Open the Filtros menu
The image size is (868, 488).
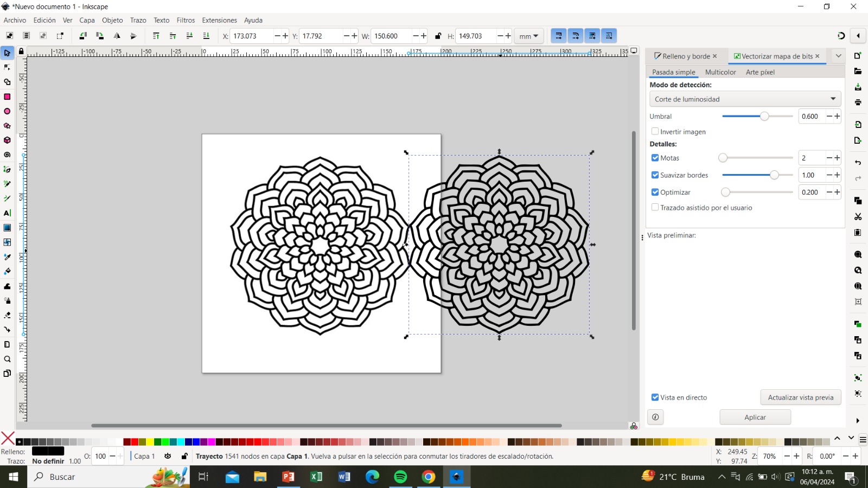[186, 20]
